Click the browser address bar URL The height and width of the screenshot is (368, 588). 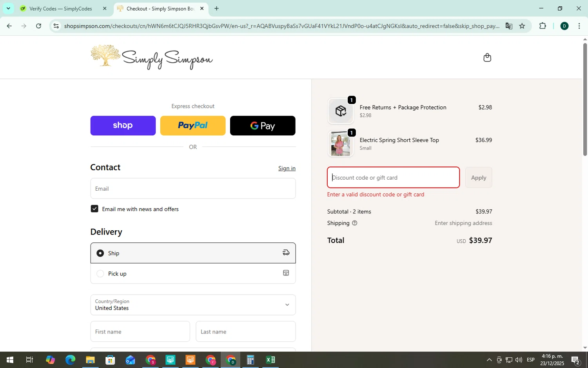(281, 26)
